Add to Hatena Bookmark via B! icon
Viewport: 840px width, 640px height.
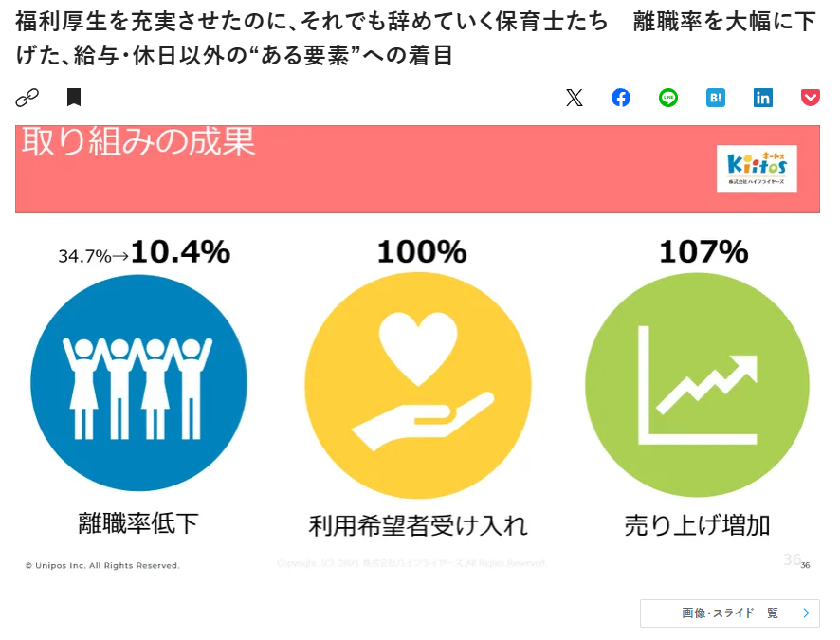point(716,98)
